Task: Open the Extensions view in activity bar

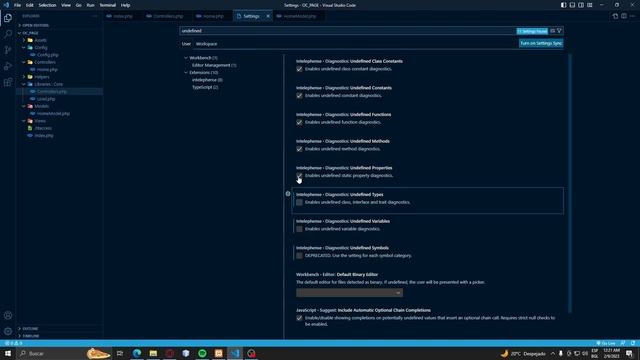Action: click(8, 82)
